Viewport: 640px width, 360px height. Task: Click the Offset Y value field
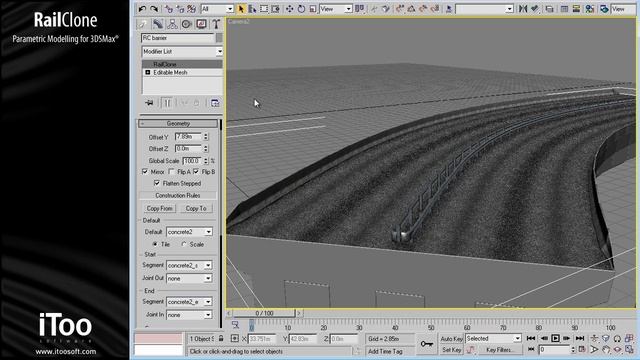point(188,137)
